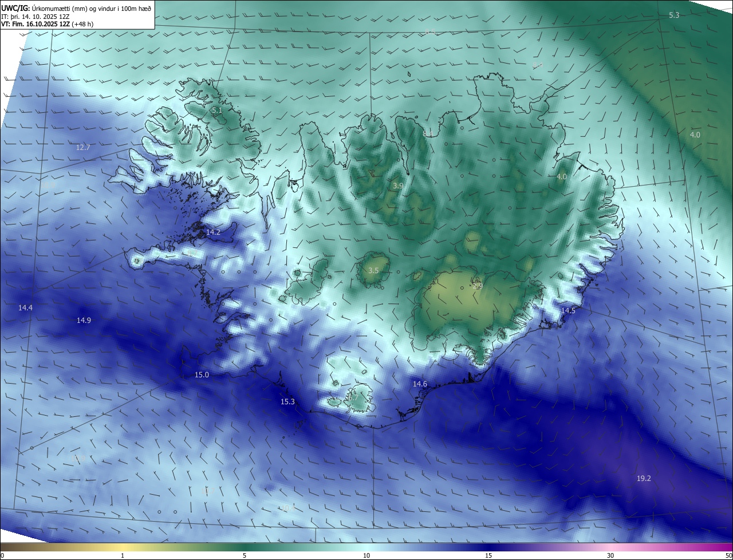Click the color scale tick labeled 0
Viewport: 733px width, 560px height.
pyautogui.click(x=2, y=555)
